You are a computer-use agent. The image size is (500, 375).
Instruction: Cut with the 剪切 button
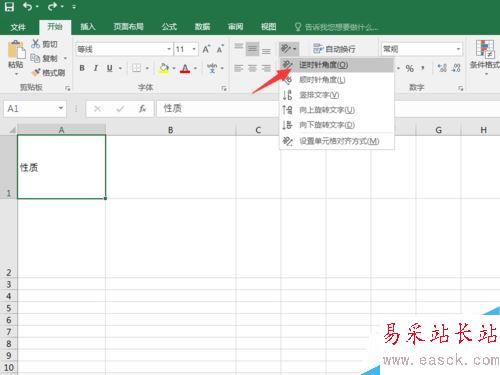click(45, 44)
